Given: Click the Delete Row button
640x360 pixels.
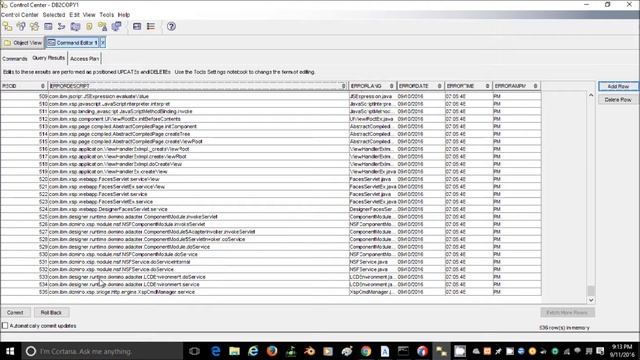Looking at the screenshot, I should [618, 100].
